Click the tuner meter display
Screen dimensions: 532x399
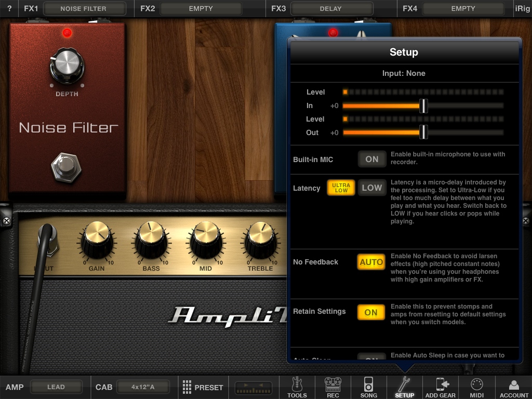coord(254,388)
